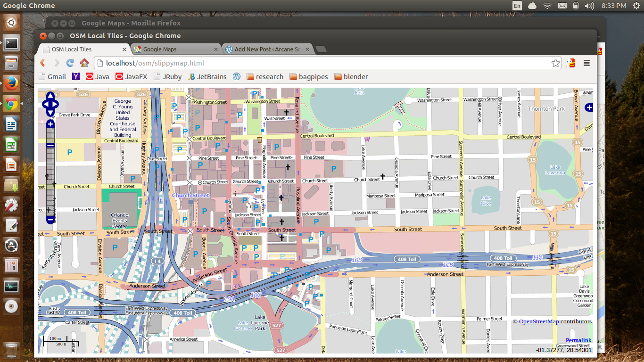Open the sound volume indicator

point(589,6)
